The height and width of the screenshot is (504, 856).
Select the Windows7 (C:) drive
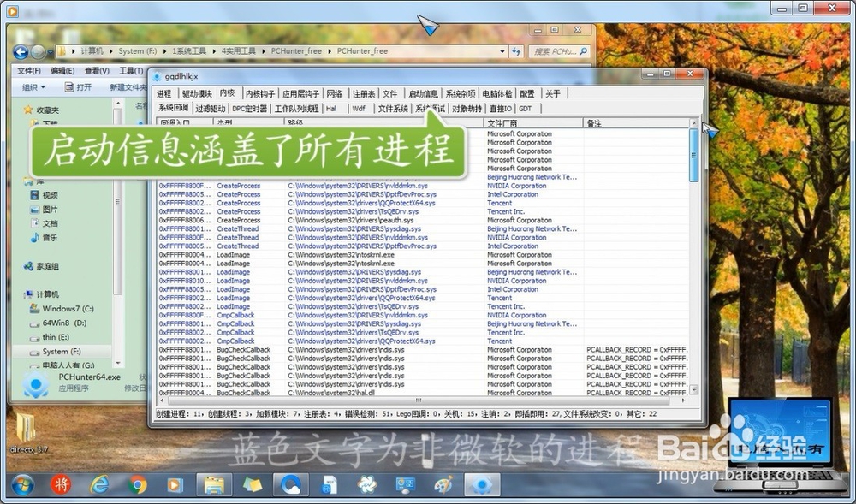(62, 309)
